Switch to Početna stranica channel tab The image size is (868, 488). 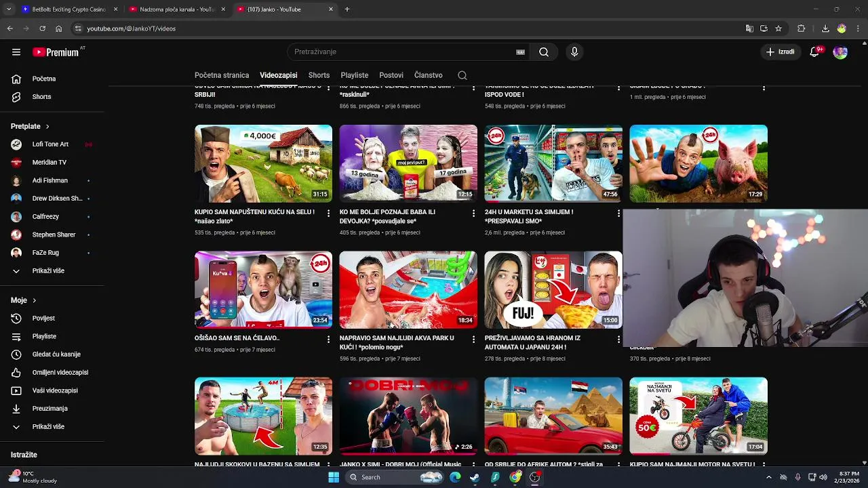point(222,75)
